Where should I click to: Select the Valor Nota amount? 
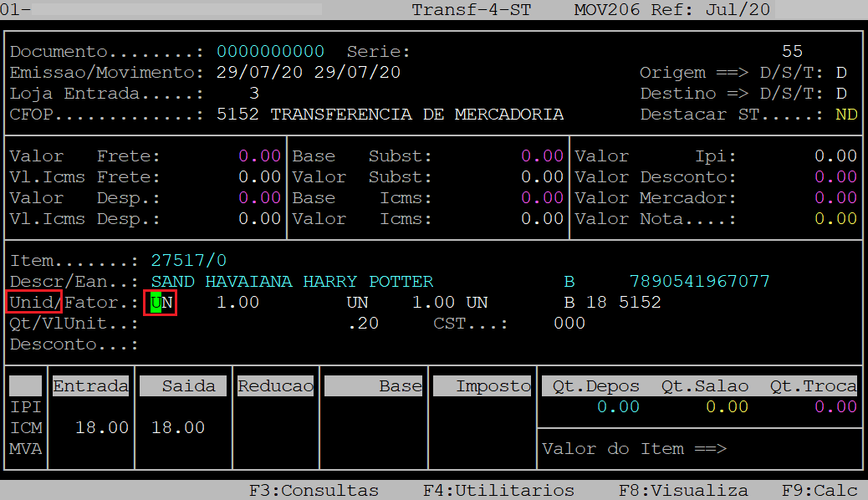pos(835,219)
